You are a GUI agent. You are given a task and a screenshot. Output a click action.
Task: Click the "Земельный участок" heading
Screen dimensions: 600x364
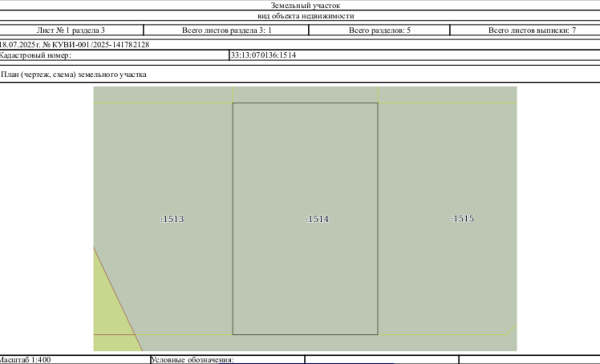point(306,6)
